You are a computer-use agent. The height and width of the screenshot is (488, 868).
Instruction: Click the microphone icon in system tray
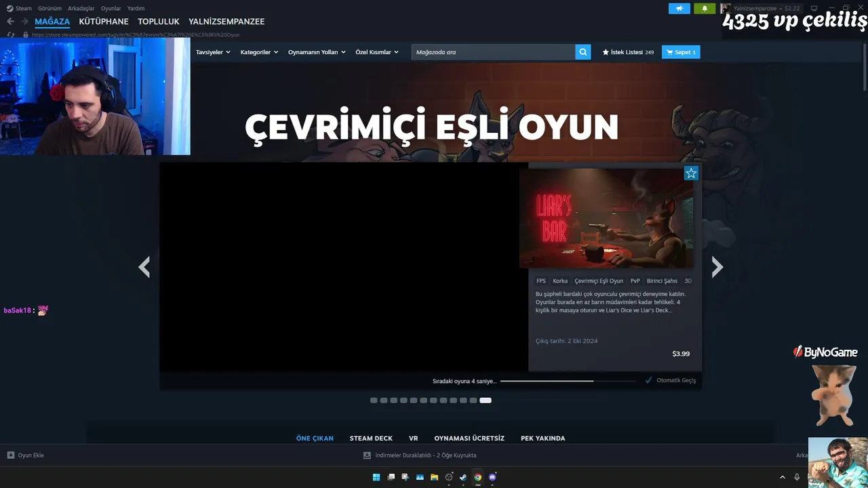click(797, 477)
